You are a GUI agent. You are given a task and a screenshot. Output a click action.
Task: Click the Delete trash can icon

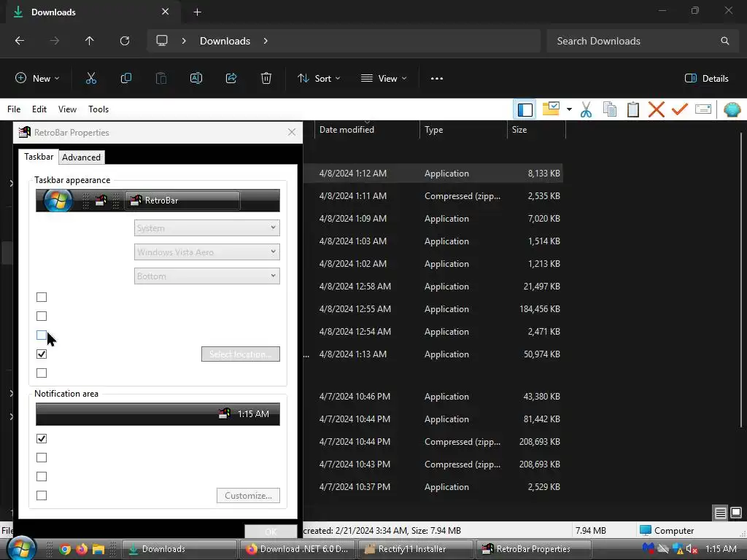pos(266,79)
